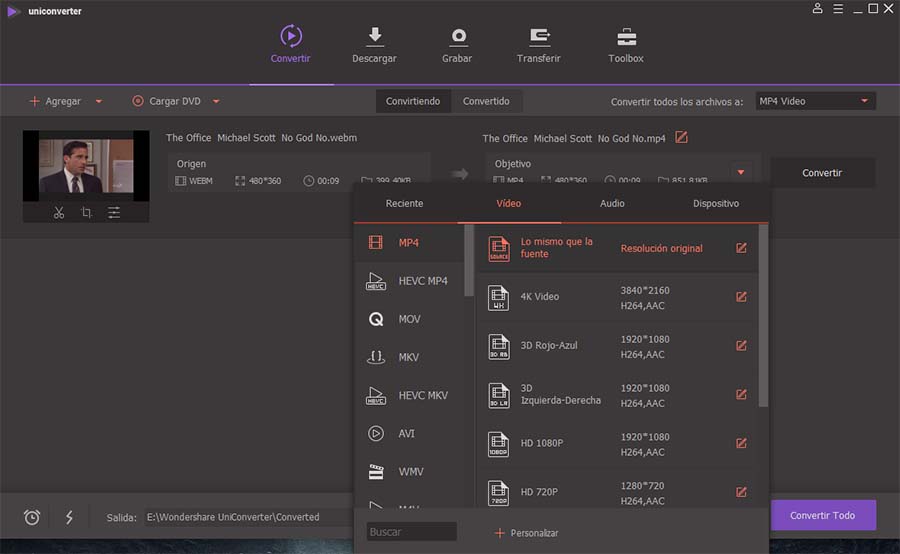Switch to the Audio tab

coord(612,203)
